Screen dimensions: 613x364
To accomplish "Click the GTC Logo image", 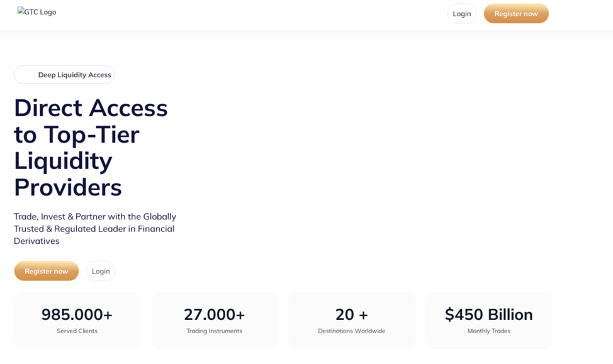I will click(37, 12).
